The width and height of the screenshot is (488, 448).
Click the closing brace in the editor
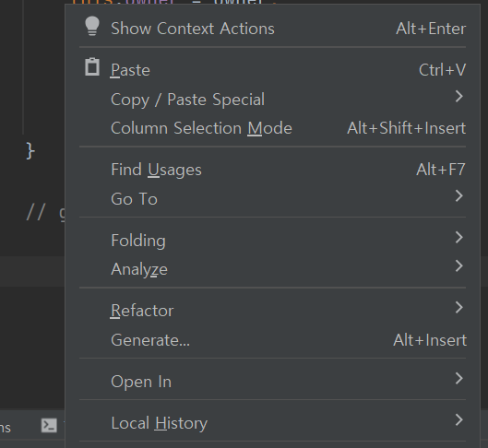[30, 151]
